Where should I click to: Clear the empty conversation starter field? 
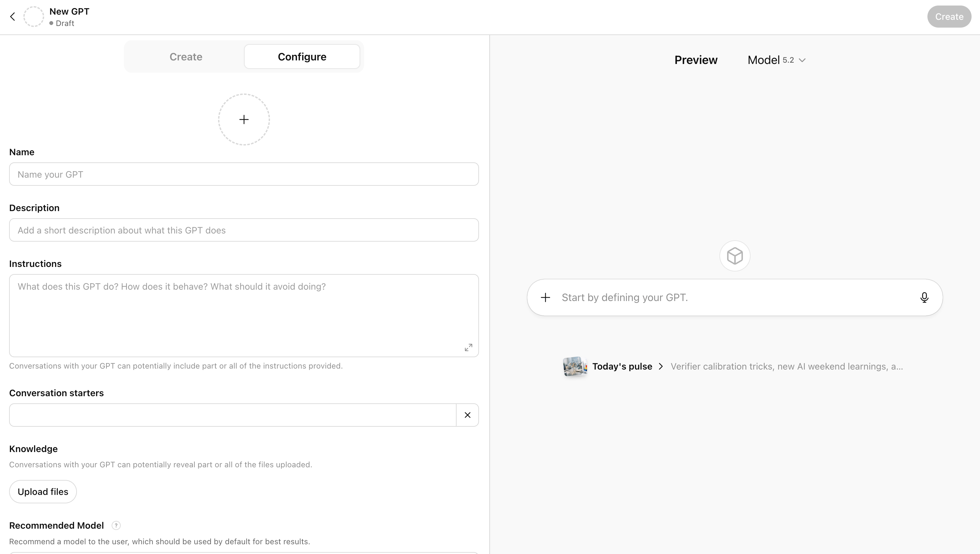click(467, 415)
